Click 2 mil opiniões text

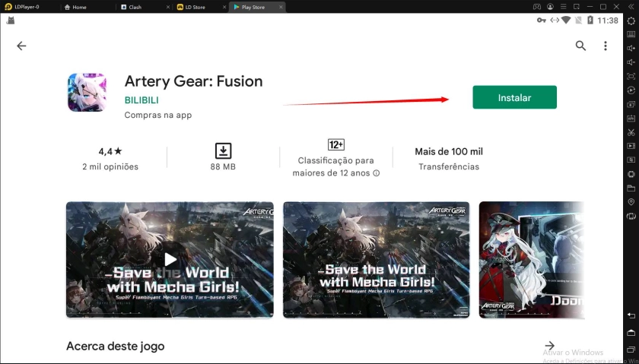[x=110, y=166]
